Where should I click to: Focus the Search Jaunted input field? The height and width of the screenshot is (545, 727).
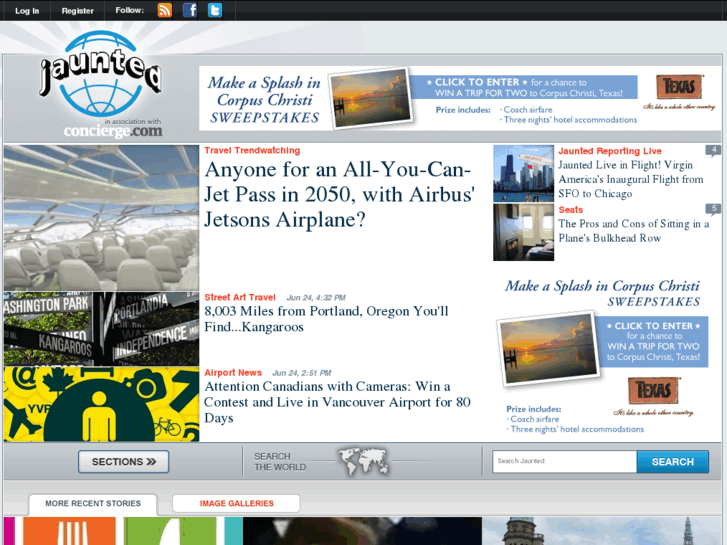coord(565,462)
